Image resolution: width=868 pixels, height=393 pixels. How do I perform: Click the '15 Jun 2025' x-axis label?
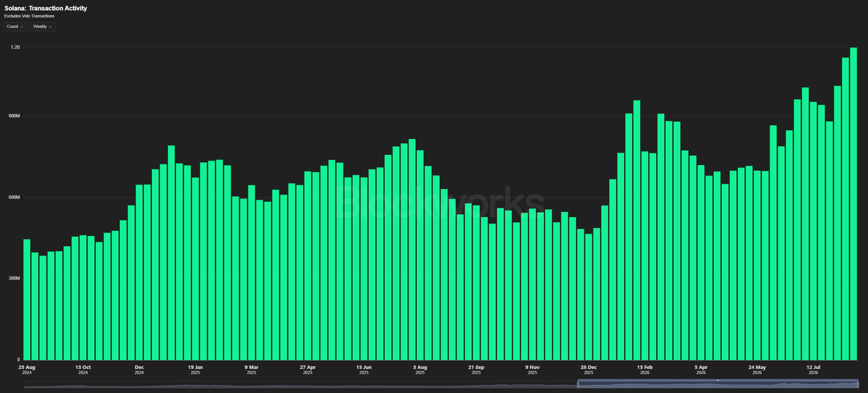tap(364, 369)
